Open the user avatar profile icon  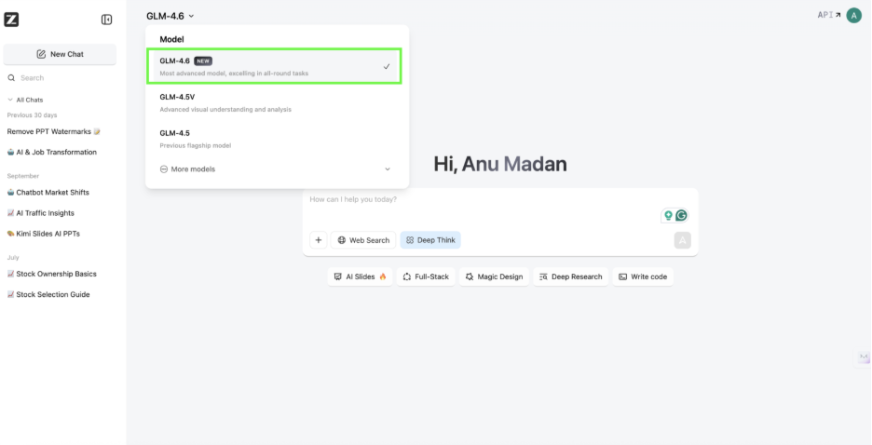click(853, 15)
